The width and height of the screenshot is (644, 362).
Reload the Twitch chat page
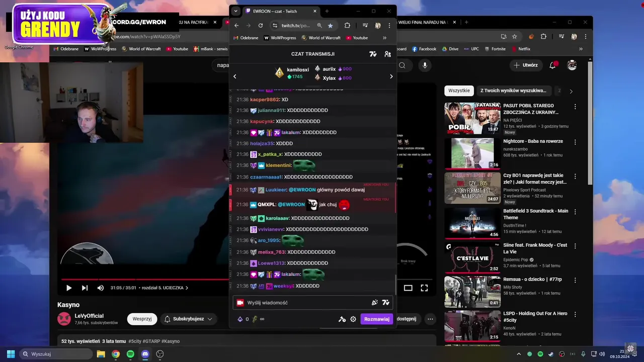tap(260, 26)
